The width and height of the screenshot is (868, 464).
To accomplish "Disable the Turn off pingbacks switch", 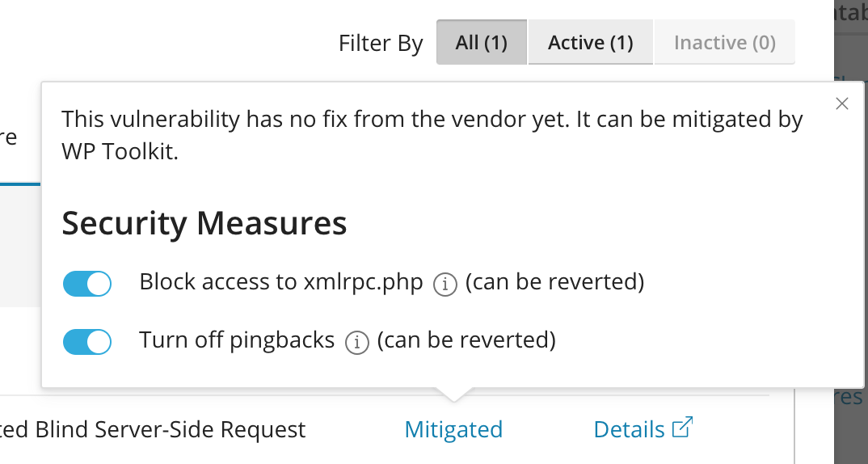I will point(87,341).
